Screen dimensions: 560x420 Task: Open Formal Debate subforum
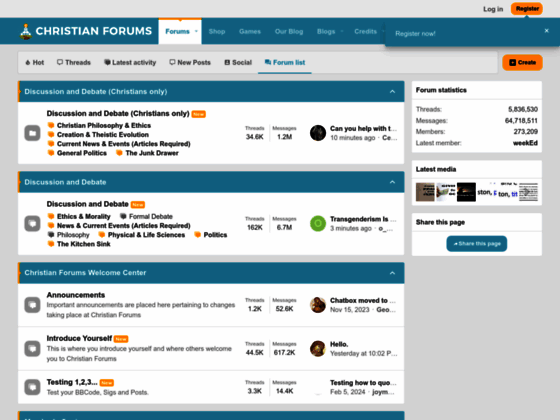(x=151, y=216)
